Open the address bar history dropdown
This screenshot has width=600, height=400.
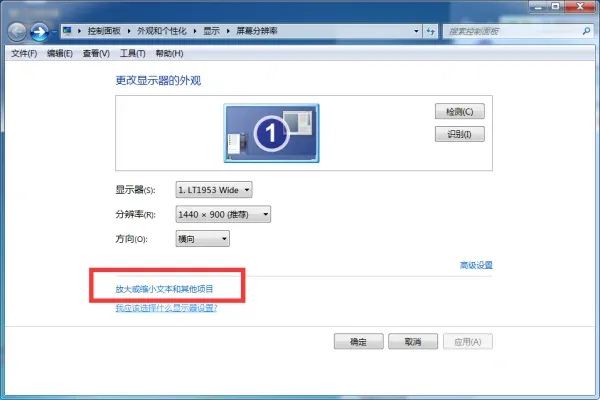click(416, 31)
